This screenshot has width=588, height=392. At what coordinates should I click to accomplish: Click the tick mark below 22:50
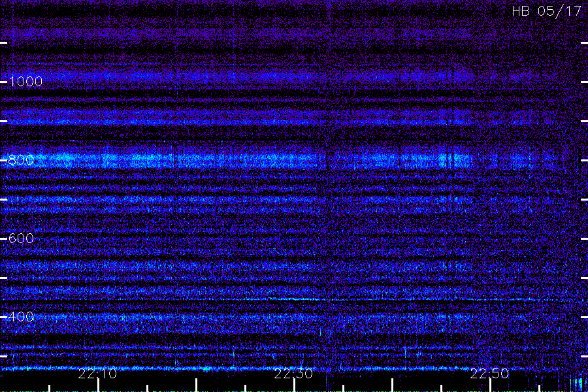click(490, 385)
